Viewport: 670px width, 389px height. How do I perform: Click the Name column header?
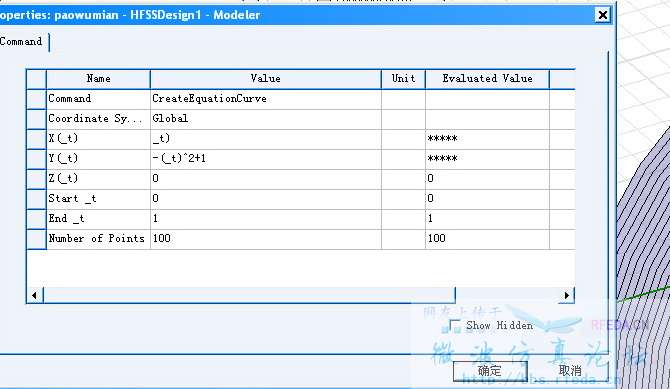[x=98, y=79]
